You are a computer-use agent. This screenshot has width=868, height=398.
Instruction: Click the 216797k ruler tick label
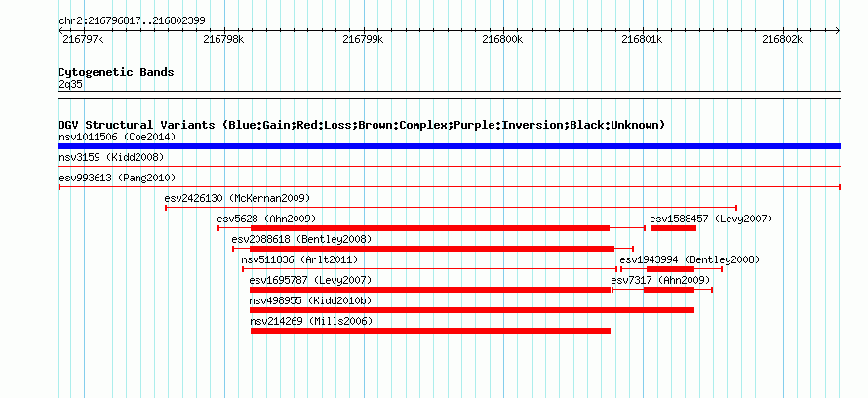(83, 39)
